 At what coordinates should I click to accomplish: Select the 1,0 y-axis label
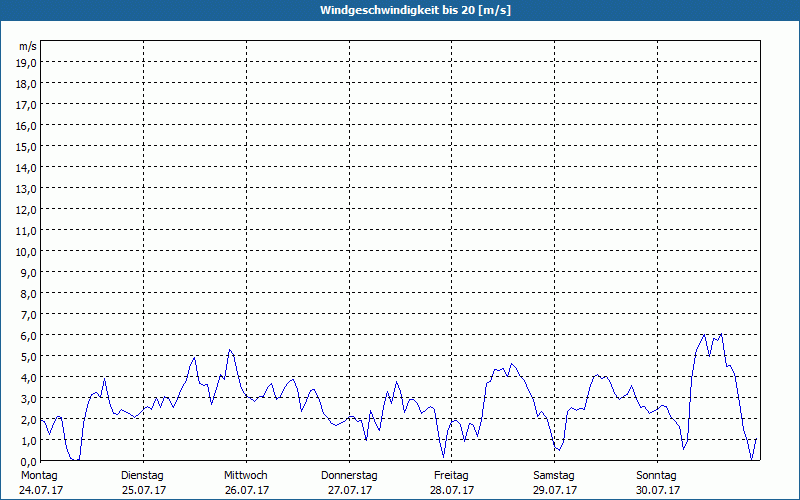29,441
